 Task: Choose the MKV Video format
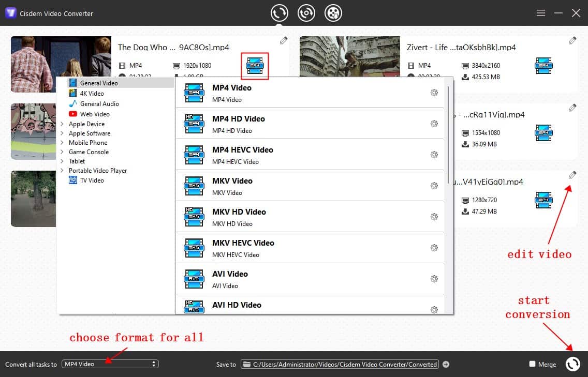pos(310,186)
